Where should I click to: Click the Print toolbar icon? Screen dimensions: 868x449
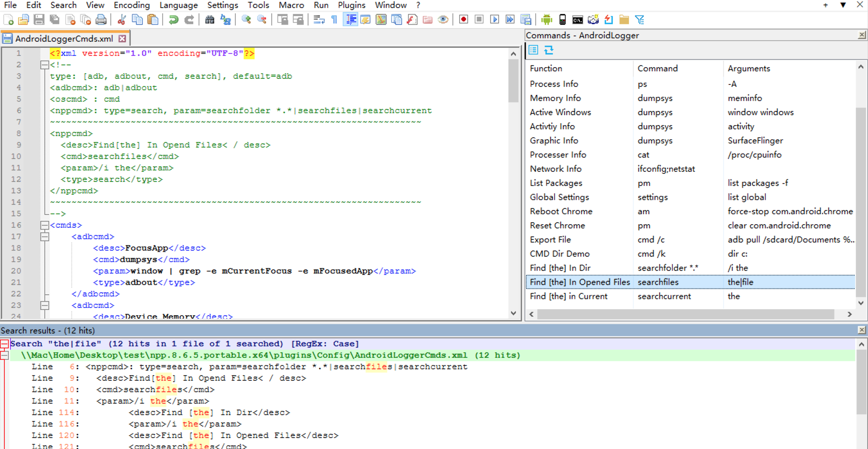[x=101, y=20]
